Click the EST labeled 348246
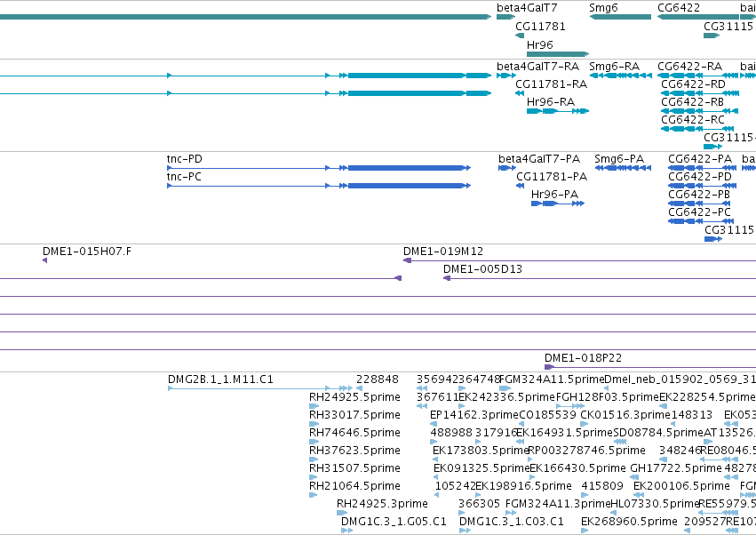756x535 pixels. 680,451
